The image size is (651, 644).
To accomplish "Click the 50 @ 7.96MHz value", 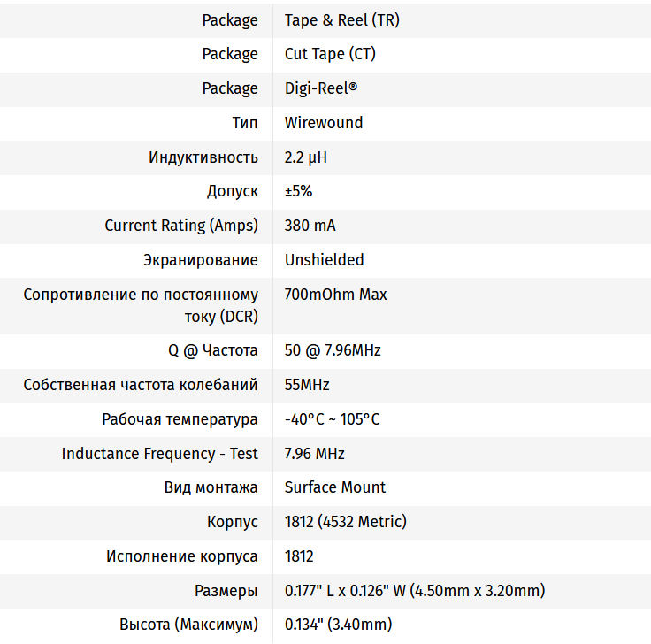I will click(333, 350).
